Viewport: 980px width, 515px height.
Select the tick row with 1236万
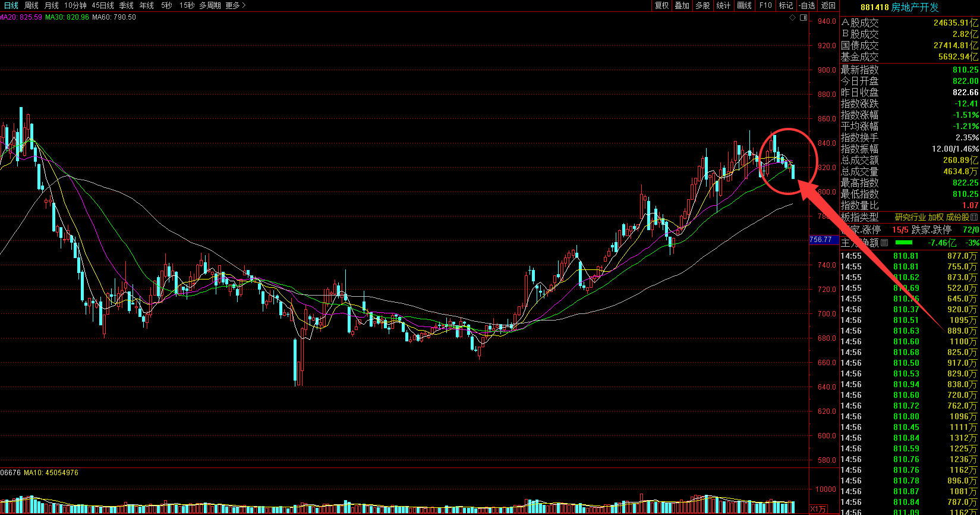[909, 459]
